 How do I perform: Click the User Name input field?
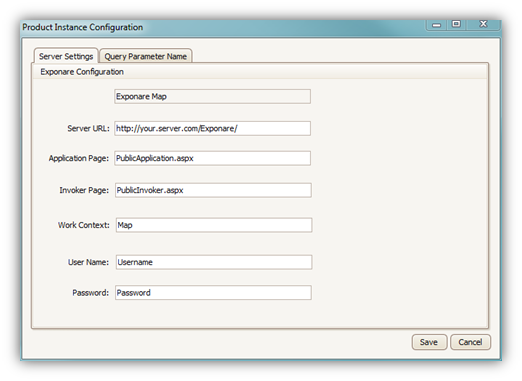pyautogui.click(x=214, y=262)
